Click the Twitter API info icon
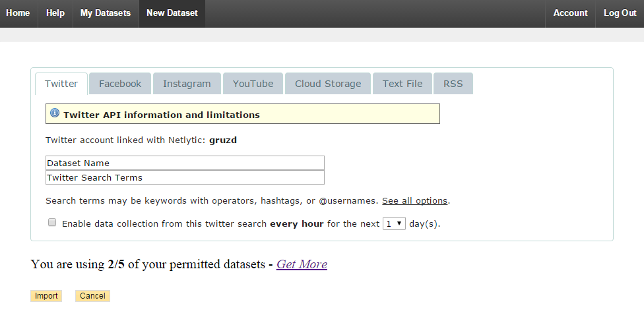Screen dimensions: 644x323 coord(55,113)
